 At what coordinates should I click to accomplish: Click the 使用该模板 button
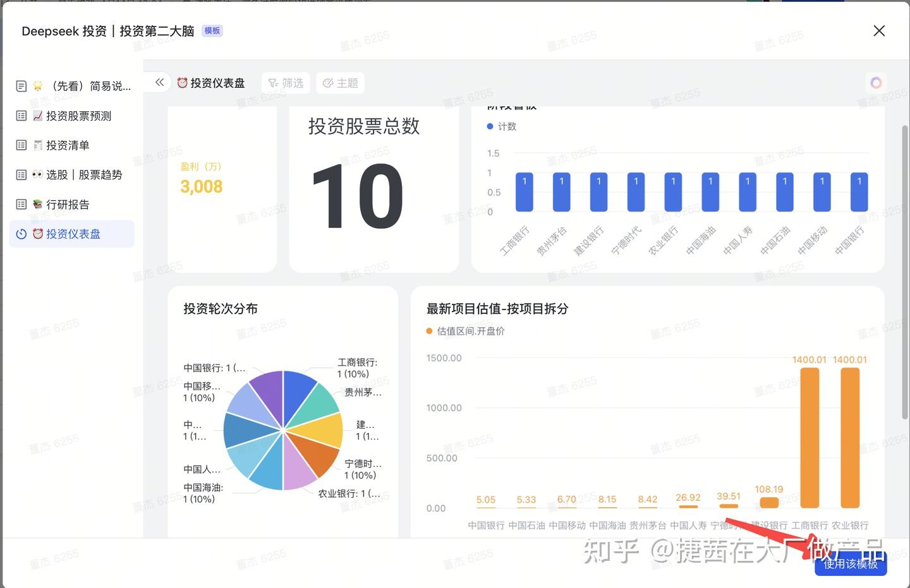click(x=850, y=565)
